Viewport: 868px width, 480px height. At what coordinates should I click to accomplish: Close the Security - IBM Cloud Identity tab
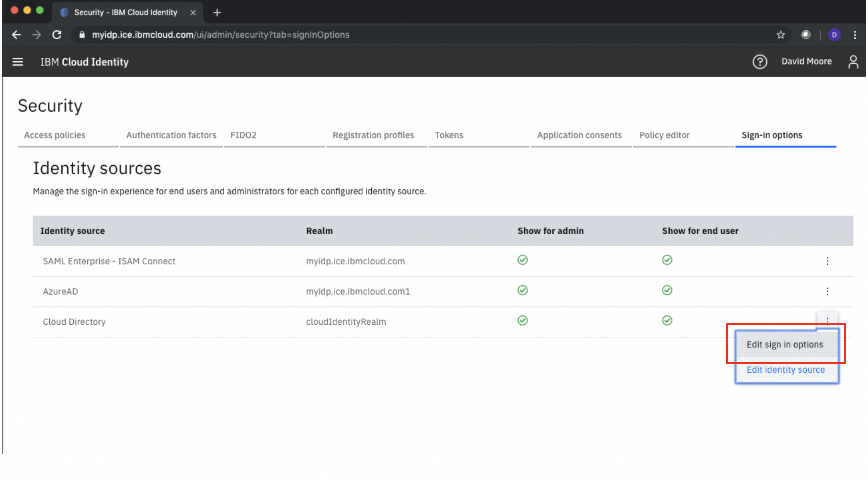coord(193,12)
